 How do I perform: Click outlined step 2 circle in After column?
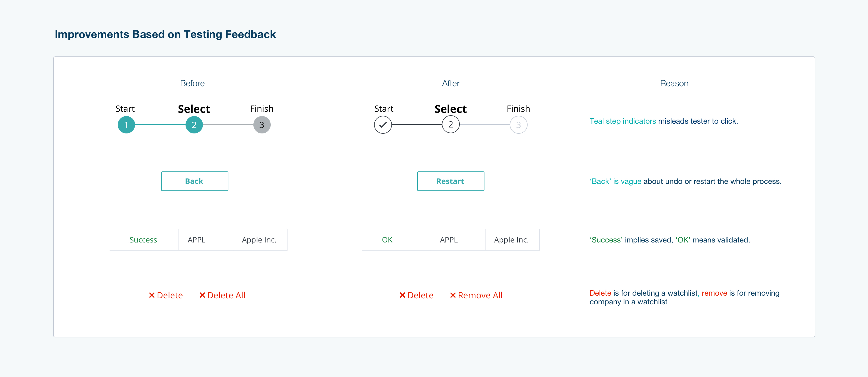451,125
